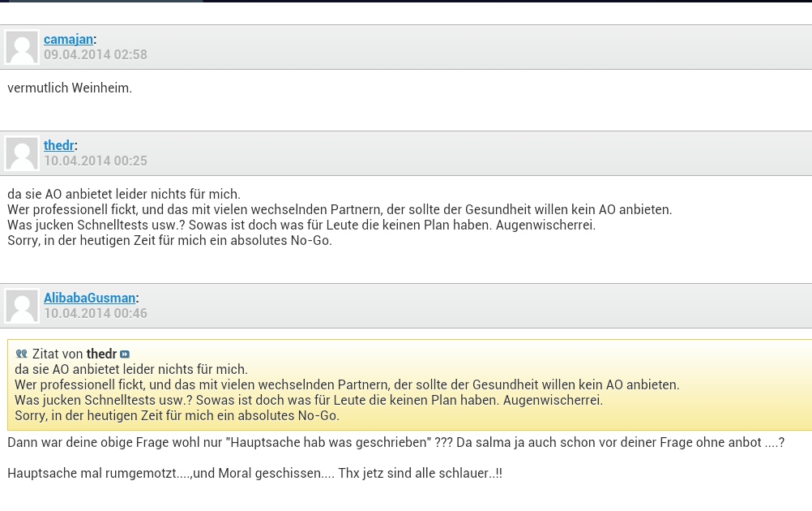Click the 10.04.2014 00:46 post timestamp

pos(96,314)
